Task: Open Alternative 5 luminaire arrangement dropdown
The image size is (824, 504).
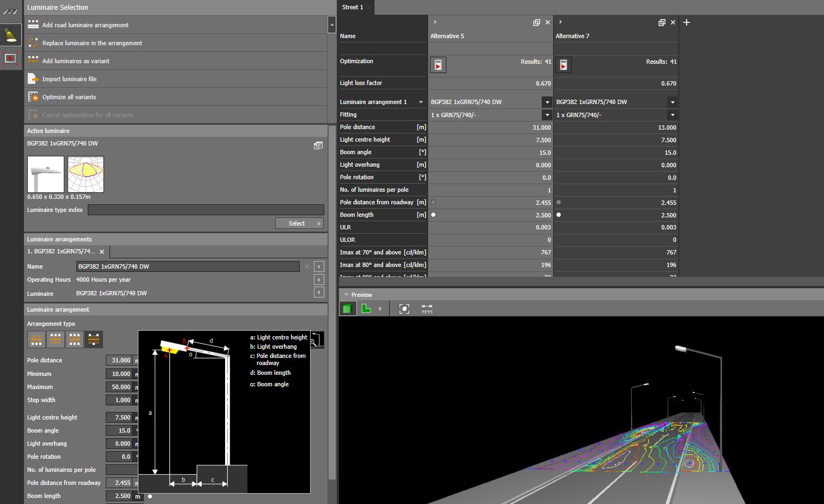Action: pos(547,102)
